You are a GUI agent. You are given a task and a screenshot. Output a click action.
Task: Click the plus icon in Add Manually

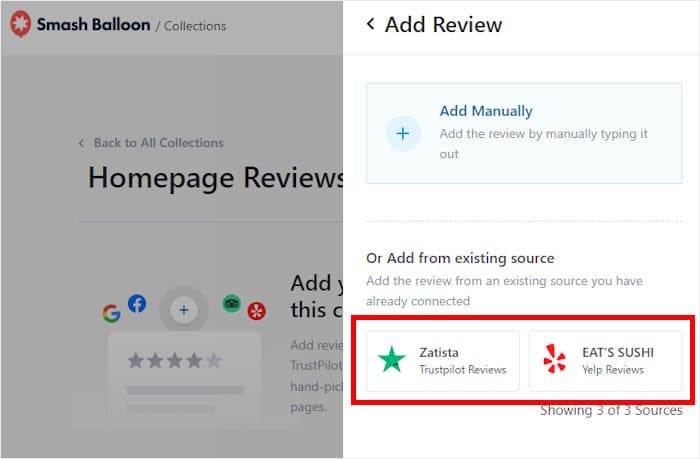pyautogui.click(x=403, y=134)
